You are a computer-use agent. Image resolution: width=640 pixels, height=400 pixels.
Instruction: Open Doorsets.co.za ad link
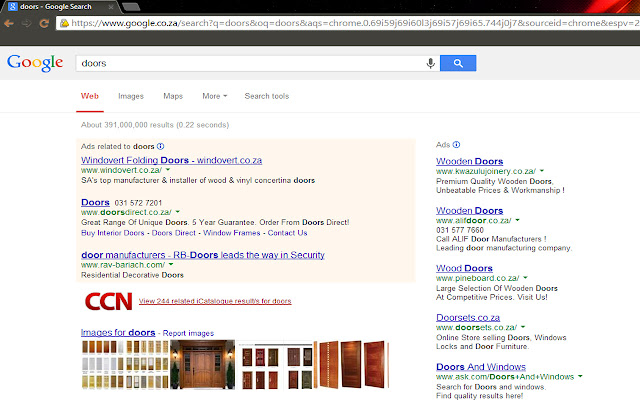(468, 318)
